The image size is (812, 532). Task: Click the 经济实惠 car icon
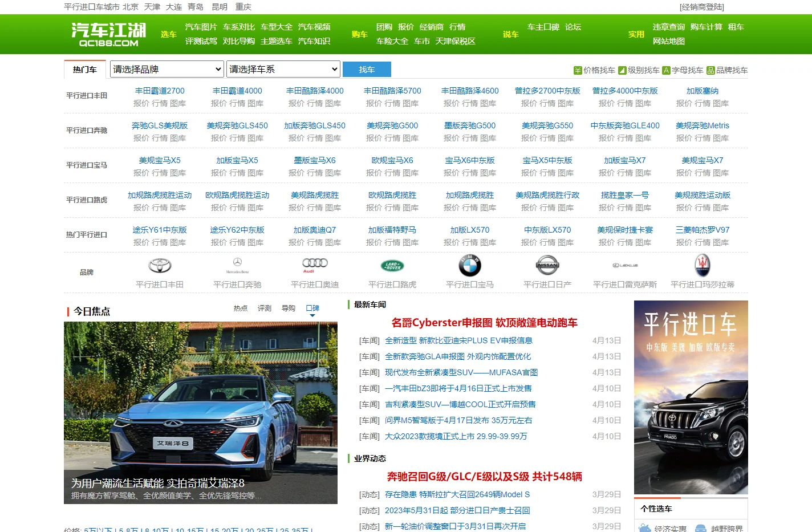[645, 528]
